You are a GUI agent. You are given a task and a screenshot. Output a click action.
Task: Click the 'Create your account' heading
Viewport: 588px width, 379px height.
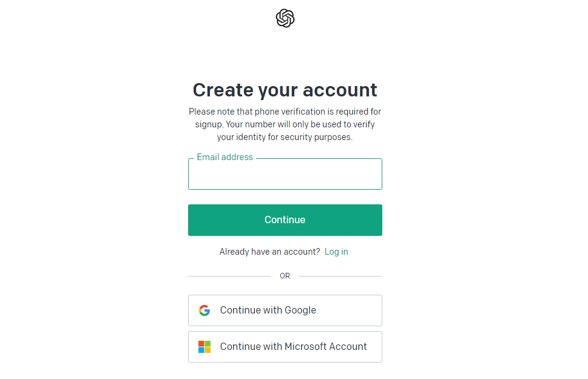(285, 90)
